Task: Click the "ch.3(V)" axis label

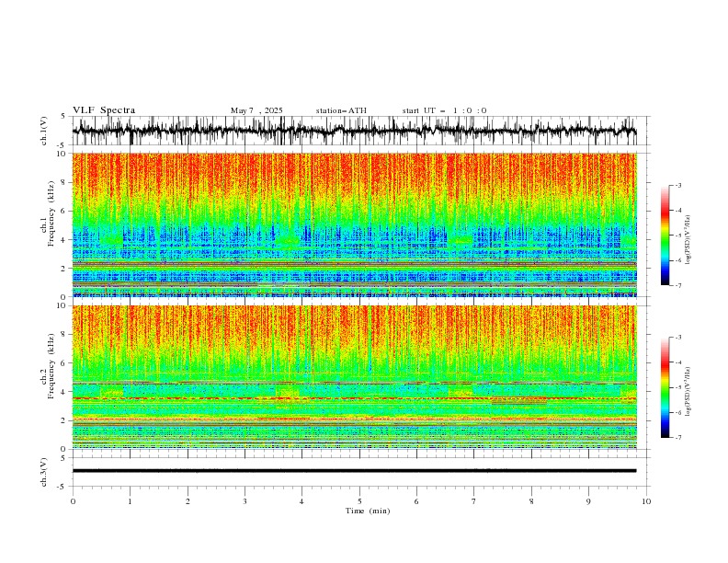Action: point(44,472)
